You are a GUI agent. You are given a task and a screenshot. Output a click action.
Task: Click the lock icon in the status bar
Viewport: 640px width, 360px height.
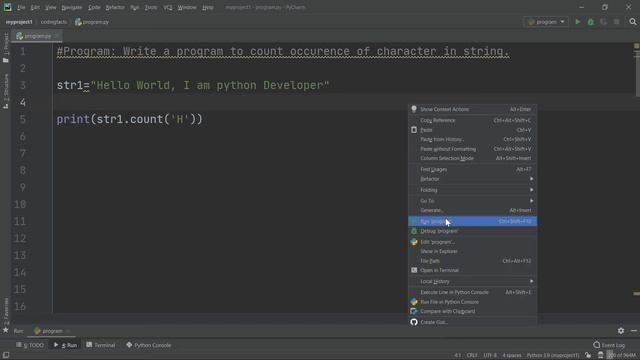(x=588, y=355)
